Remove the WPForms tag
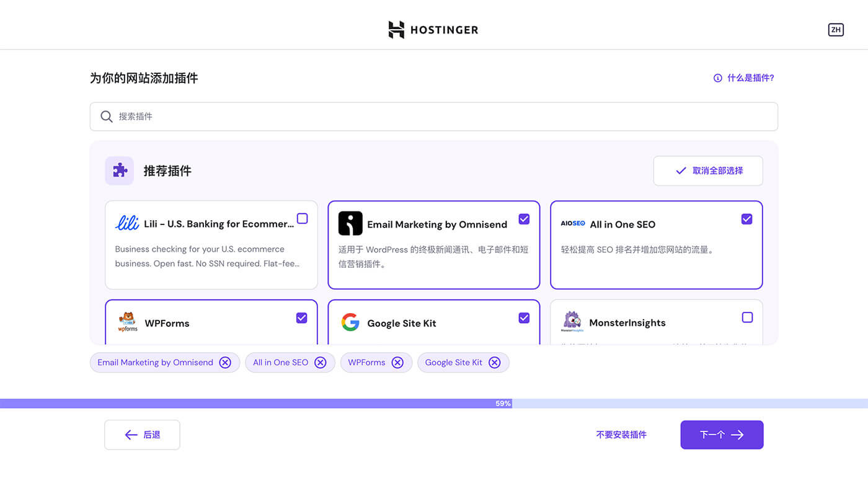 (x=397, y=363)
